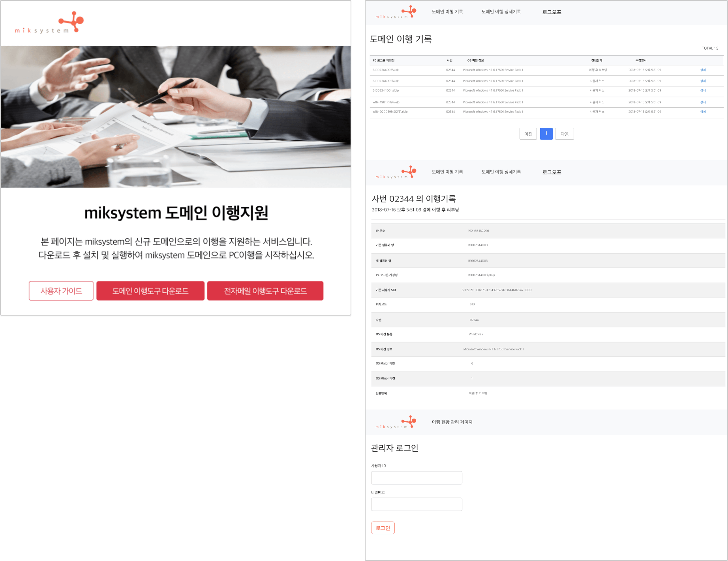728x561 pixels.
Task: Open 상세 link for WIN-9QDG69MSQFE\alolp row
Action: click(703, 112)
